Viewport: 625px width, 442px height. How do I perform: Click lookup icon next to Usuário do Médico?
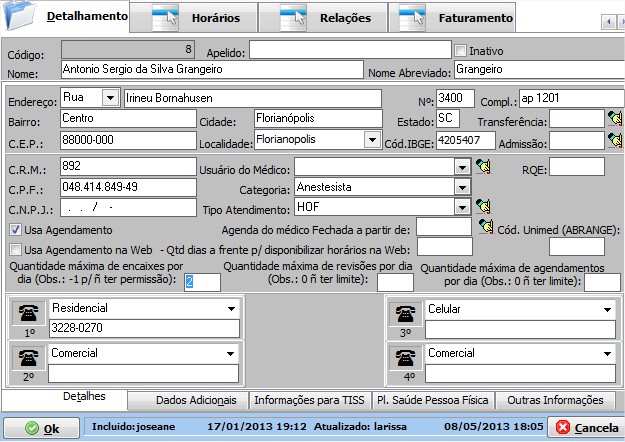pos(484,166)
